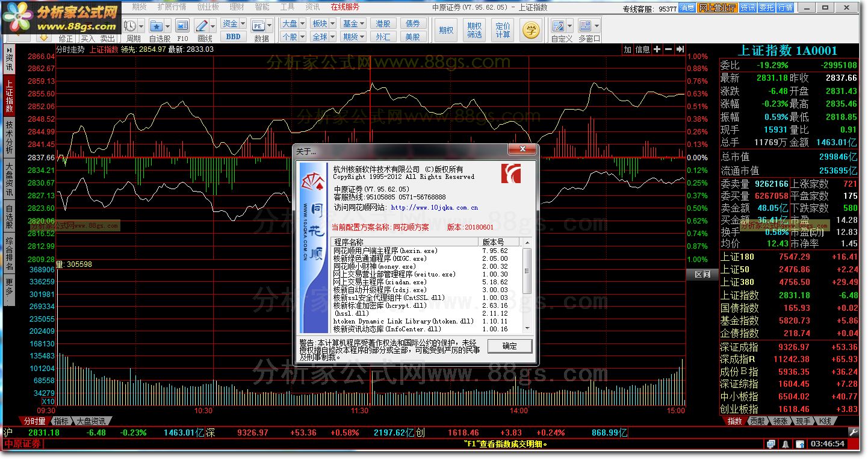This screenshot has width=868, height=459.
Task: Switch to the 指标 tab below chart
Action: point(61,421)
